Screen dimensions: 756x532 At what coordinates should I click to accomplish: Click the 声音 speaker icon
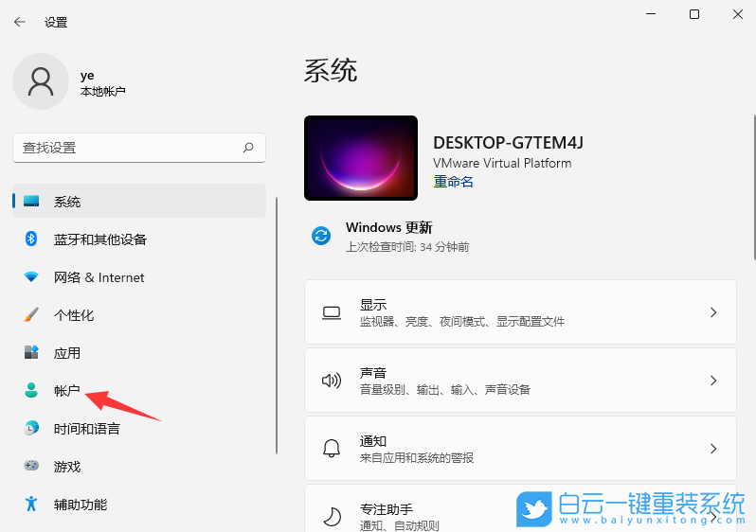[332, 381]
